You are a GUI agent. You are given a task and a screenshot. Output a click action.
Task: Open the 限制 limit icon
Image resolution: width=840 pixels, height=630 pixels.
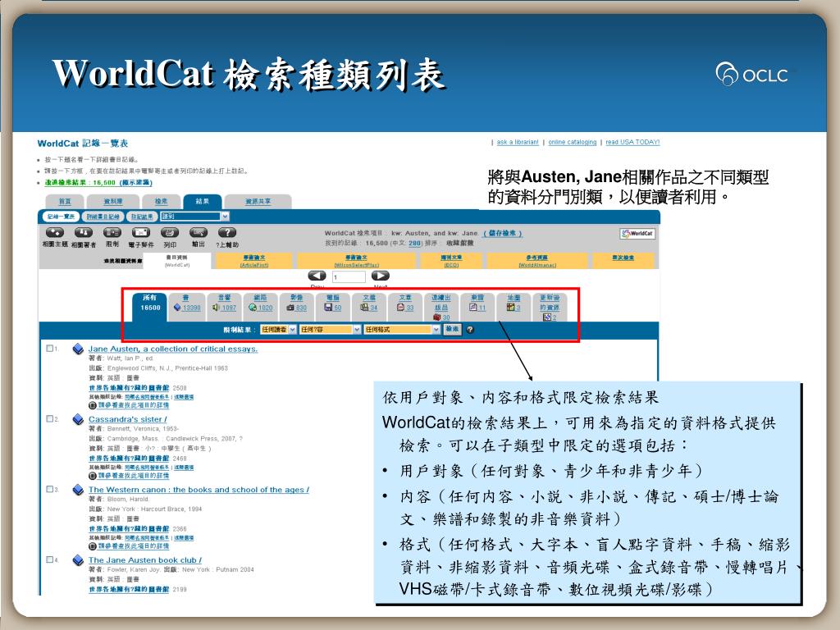[x=112, y=232]
